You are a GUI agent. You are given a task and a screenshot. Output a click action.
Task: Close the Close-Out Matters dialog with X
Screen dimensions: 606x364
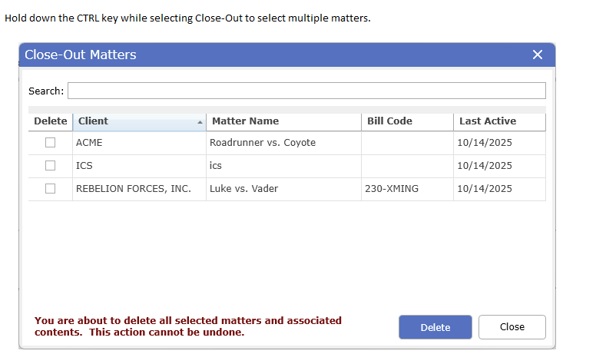[537, 55]
